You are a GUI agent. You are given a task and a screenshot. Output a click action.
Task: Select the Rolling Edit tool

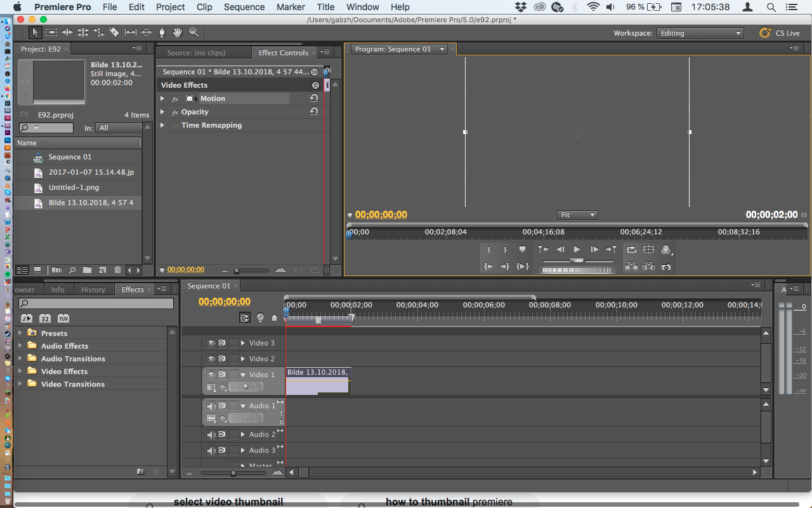(x=83, y=32)
